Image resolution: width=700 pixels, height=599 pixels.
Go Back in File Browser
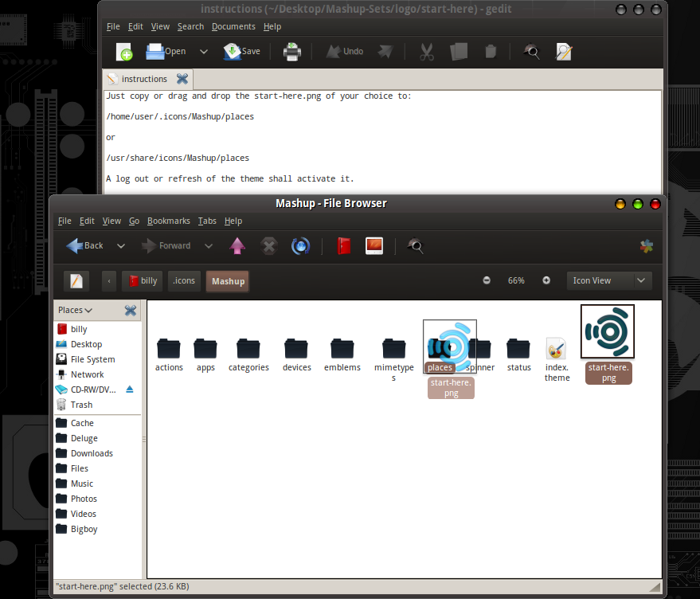tap(85, 245)
